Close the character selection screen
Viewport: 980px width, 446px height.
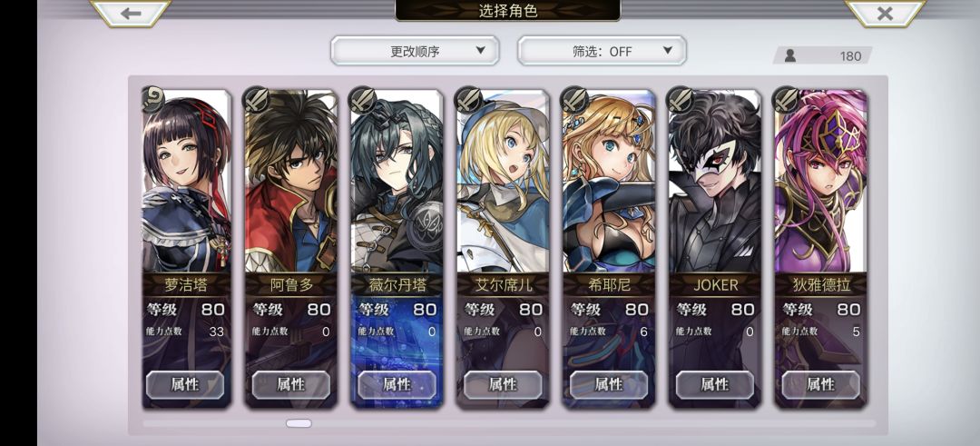pos(885,13)
